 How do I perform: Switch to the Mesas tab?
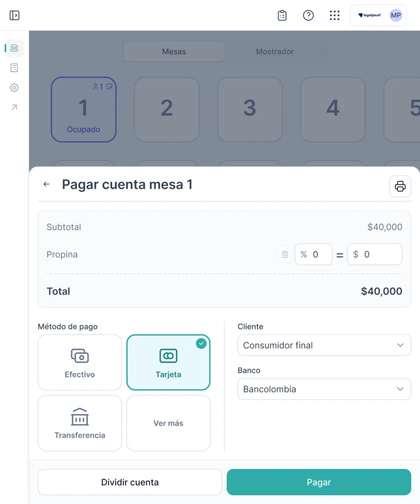coord(174,52)
